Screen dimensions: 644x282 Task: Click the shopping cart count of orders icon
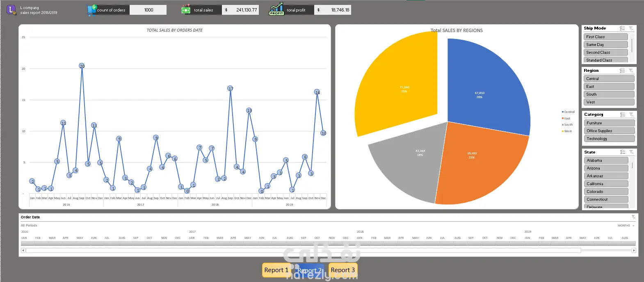pyautogui.click(x=91, y=10)
